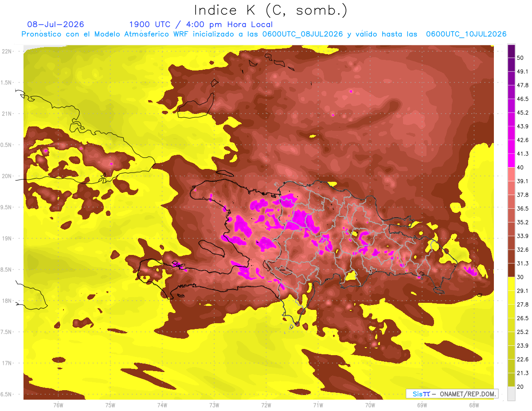Click the colorbar value '25.2'
The image size is (532, 411).
click(522, 332)
